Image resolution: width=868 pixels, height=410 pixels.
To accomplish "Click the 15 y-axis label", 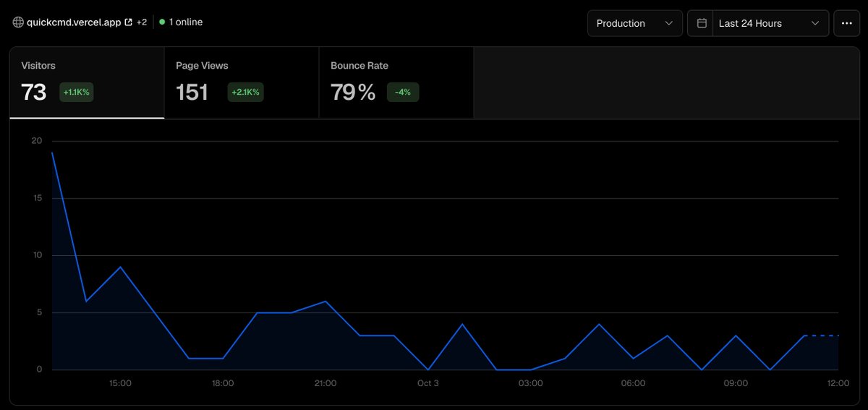I will click(37, 198).
